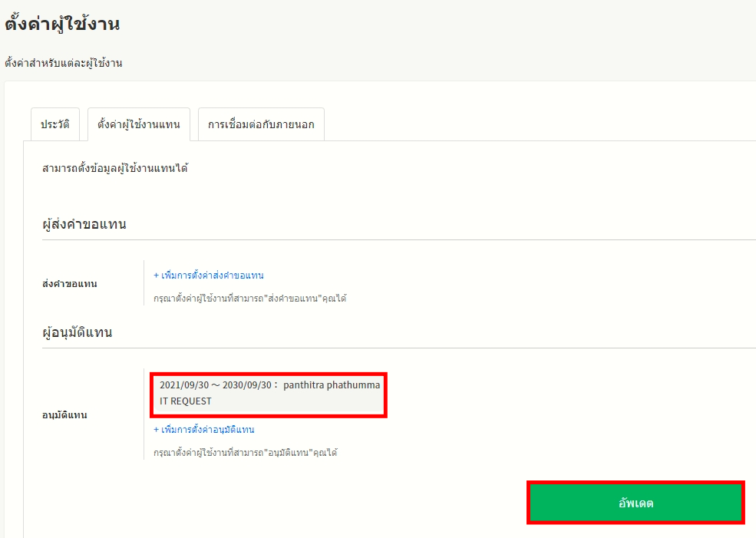Click the IT REQUEST line in delegate entry
Screen dimensions: 756x538
pyautogui.click(x=185, y=401)
